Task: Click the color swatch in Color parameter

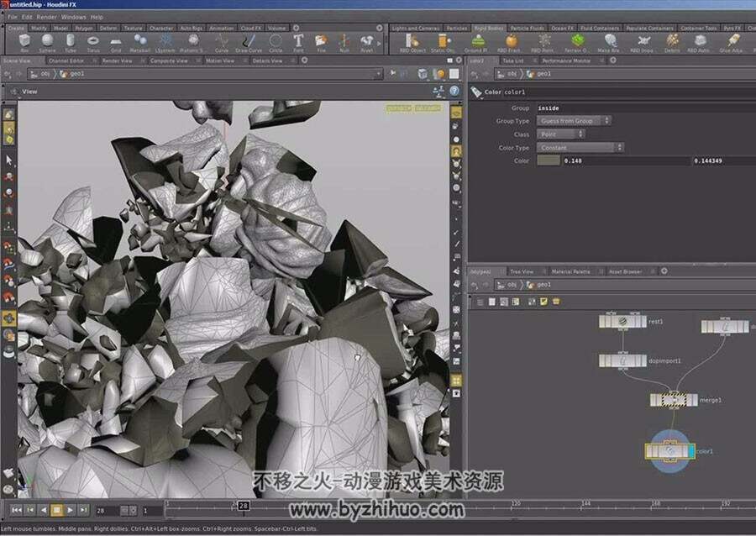Action: pos(549,160)
